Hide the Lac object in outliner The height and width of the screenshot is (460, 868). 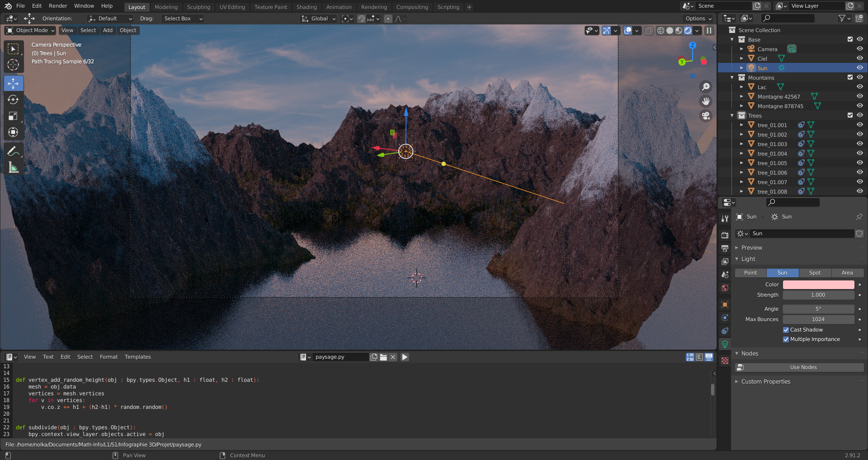[x=859, y=87]
